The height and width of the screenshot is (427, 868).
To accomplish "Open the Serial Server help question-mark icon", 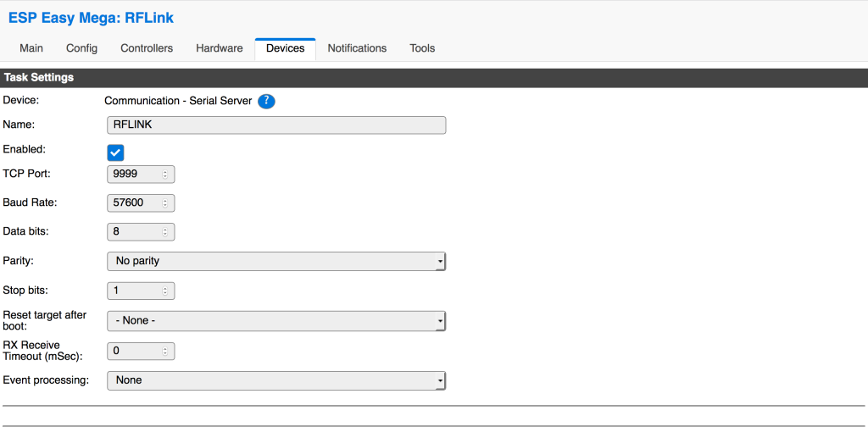I will (x=266, y=101).
